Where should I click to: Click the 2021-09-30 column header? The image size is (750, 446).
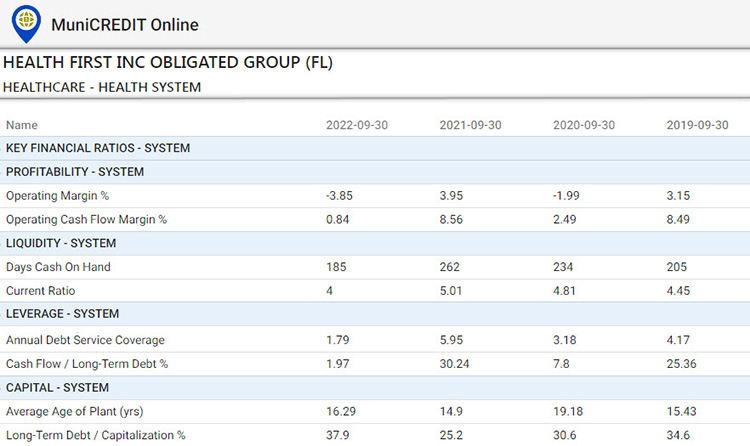click(470, 125)
